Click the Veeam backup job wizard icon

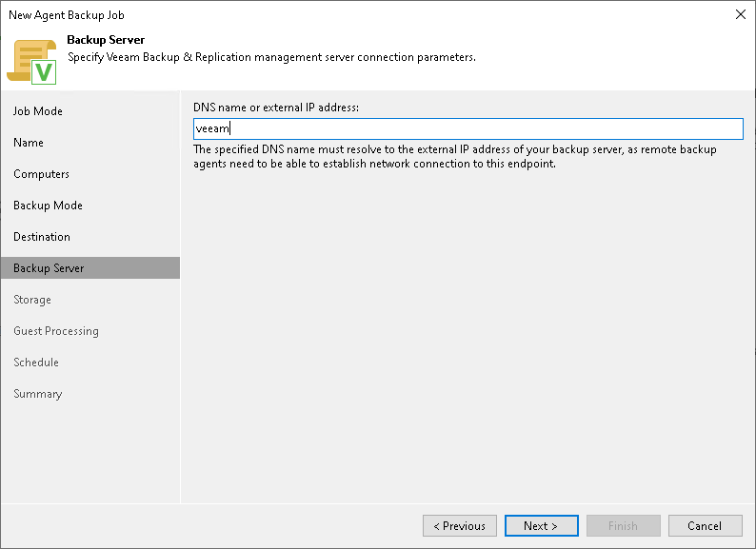pyautogui.click(x=32, y=61)
